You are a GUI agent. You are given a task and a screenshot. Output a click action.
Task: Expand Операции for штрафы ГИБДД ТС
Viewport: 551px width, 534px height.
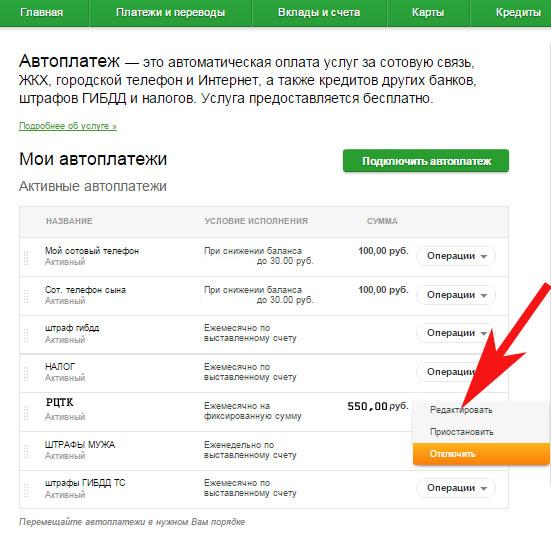click(x=456, y=488)
